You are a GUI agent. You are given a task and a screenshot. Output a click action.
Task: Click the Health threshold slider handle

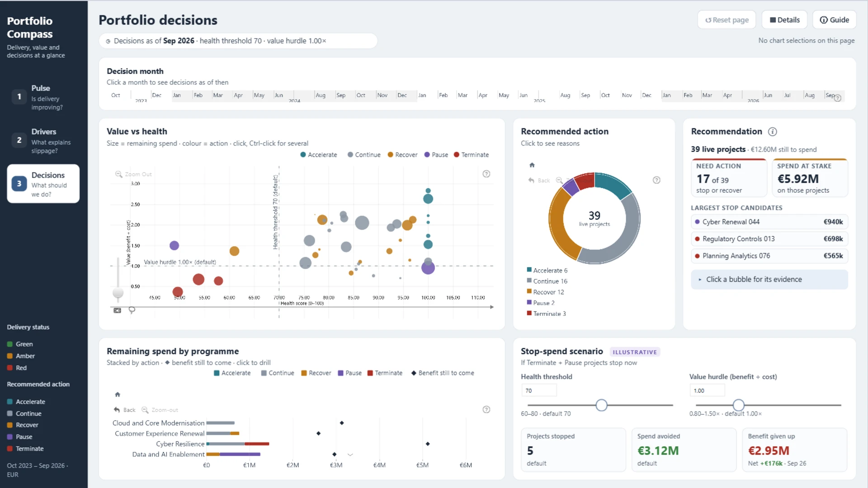(x=601, y=405)
